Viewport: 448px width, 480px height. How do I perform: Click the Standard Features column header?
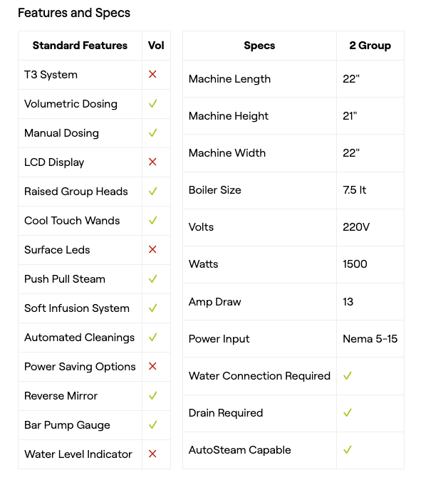point(80,46)
